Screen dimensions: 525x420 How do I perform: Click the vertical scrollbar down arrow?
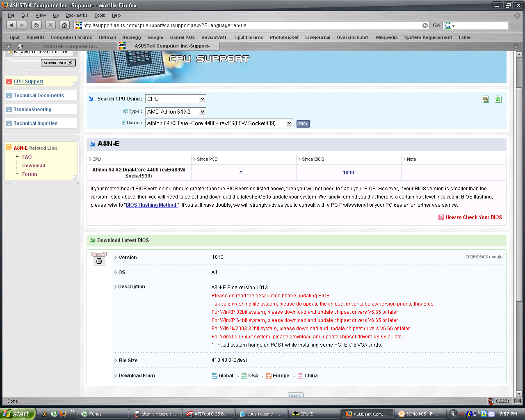coord(519,394)
